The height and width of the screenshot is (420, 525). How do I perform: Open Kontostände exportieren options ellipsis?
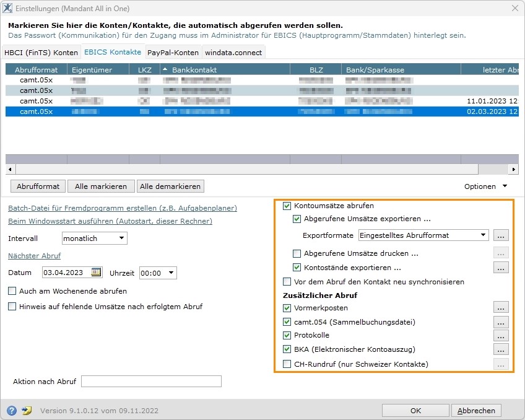(x=501, y=268)
